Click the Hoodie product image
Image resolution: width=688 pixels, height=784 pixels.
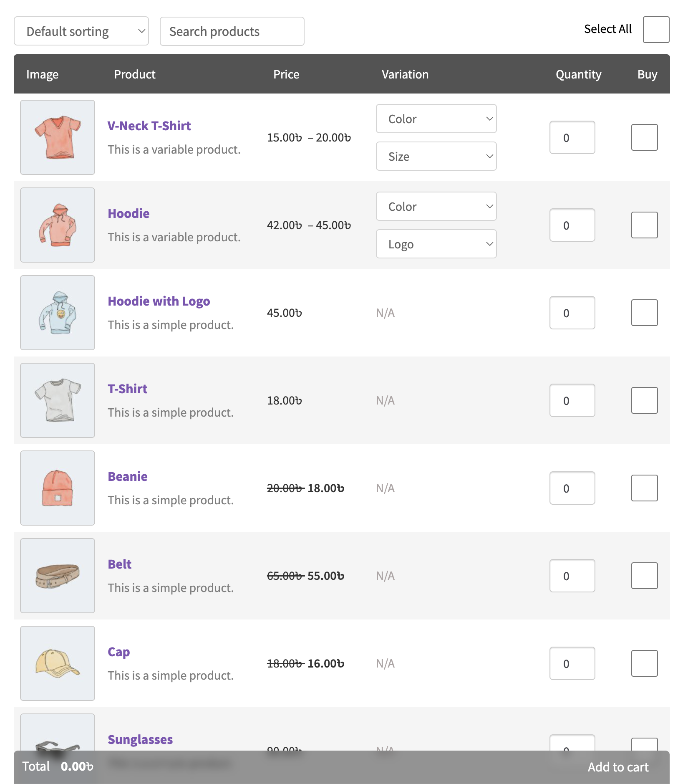[x=57, y=225]
